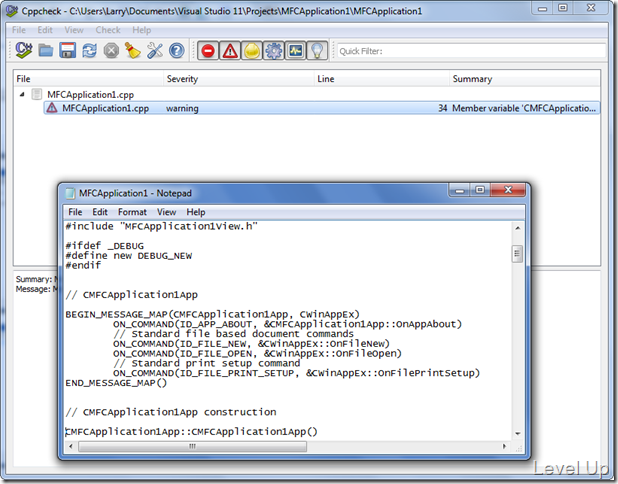618x484 pixels.
Task: Open the Cppcheck Edit menu
Action: tap(45, 30)
